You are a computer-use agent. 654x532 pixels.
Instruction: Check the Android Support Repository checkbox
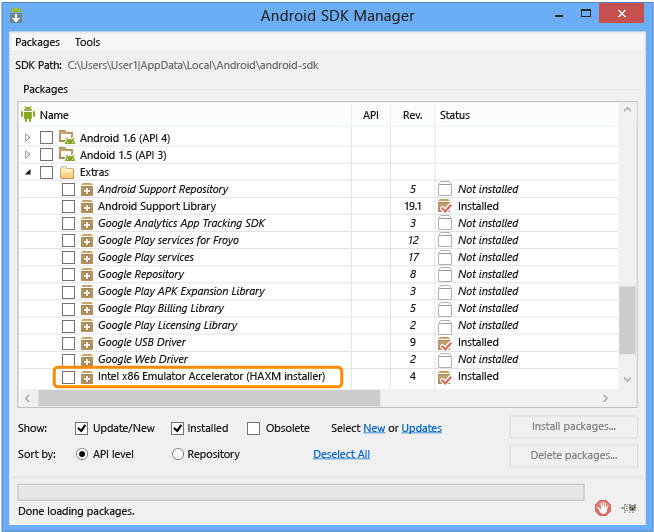[x=68, y=189]
